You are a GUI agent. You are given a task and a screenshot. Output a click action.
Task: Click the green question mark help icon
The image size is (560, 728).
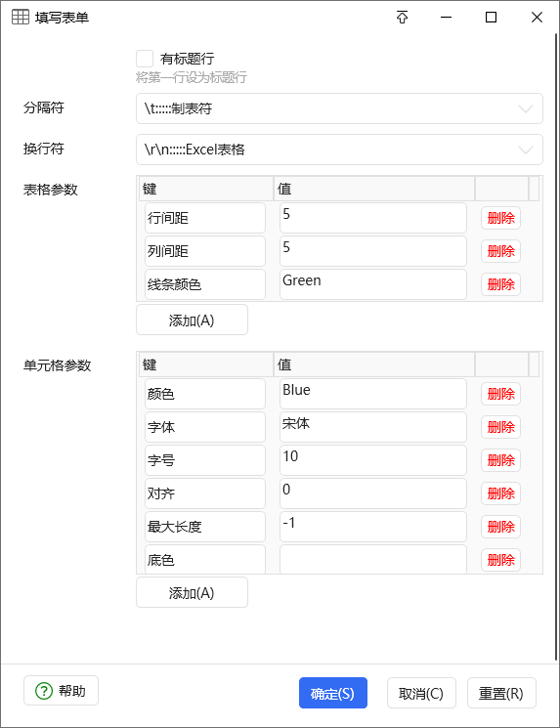click(x=44, y=691)
